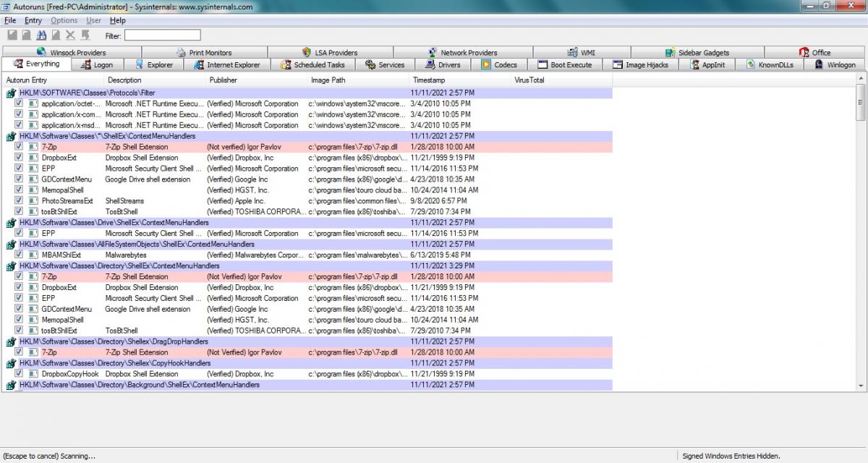Open the Help menu
Screen dimensions: 868x463
(x=117, y=21)
